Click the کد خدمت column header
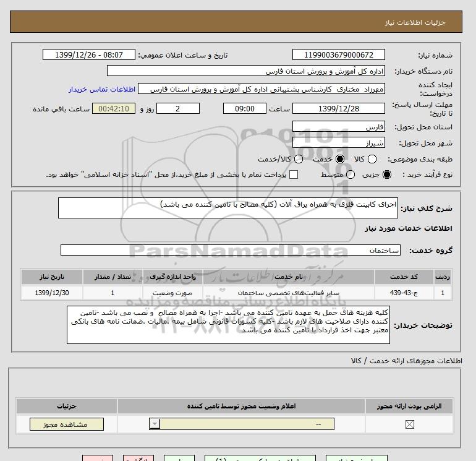This screenshot has width=476, height=461. (404, 277)
